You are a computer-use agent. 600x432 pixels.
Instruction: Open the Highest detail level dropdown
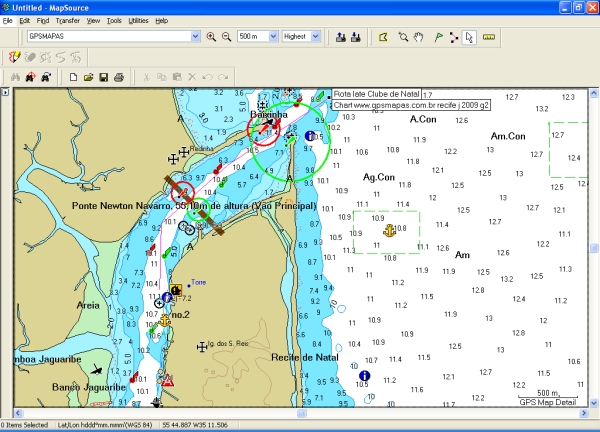point(319,37)
